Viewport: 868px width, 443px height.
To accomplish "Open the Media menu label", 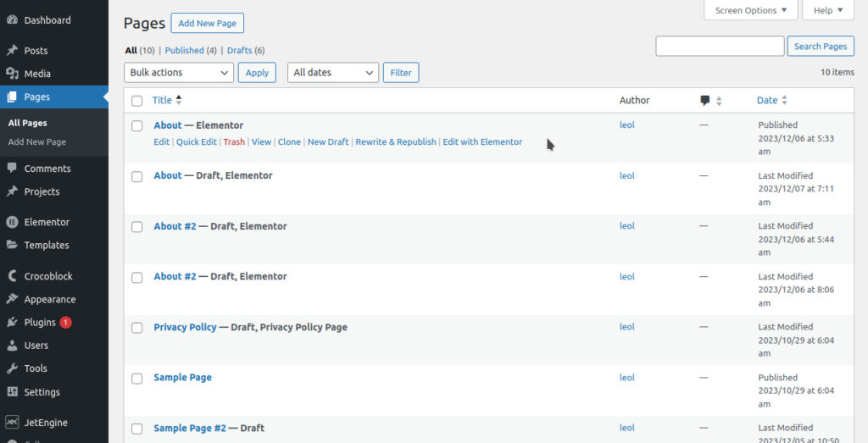I will [37, 74].
